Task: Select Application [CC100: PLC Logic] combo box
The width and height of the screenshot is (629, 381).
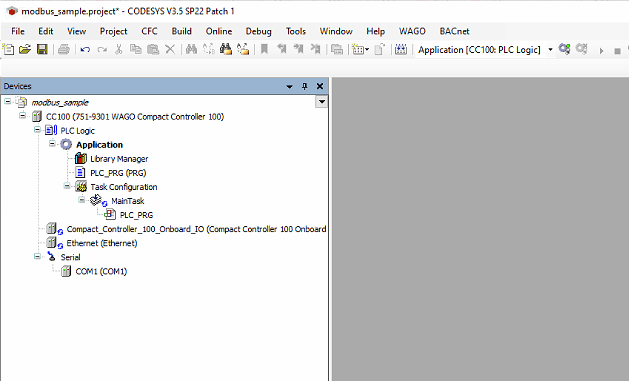Action: coord(485,50)
